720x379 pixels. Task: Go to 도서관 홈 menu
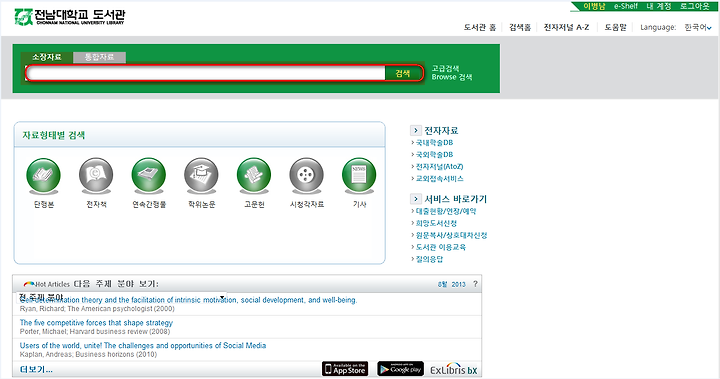(x=480, y=28)
